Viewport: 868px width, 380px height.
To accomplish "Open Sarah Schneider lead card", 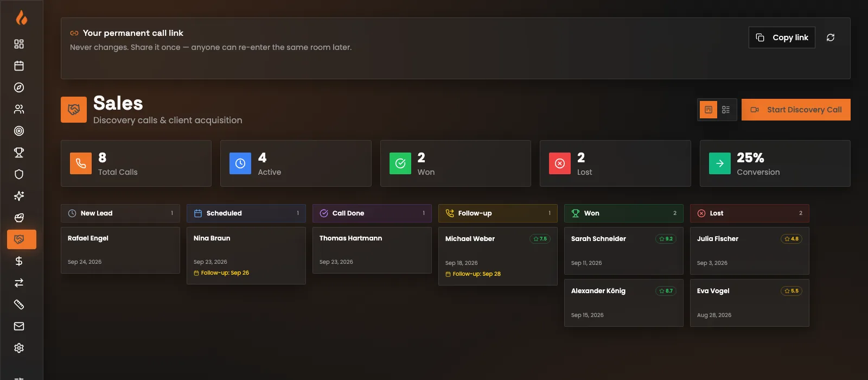I will point(624,251).
